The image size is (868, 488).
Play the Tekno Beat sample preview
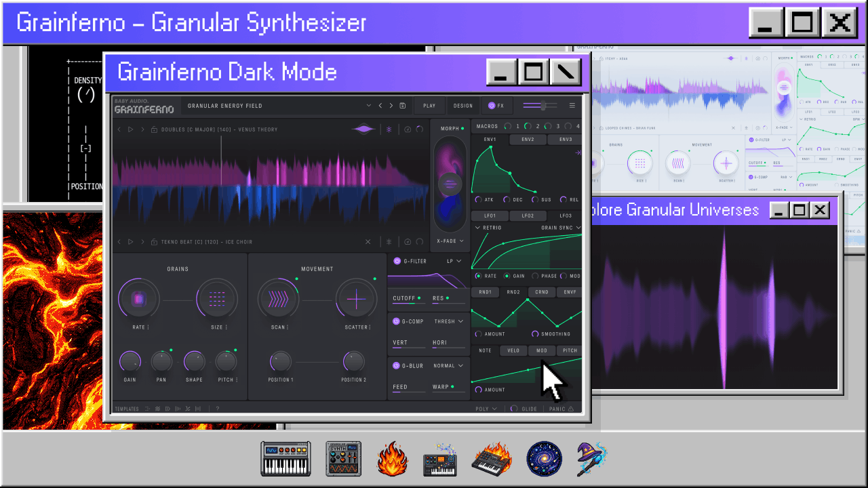131,242
